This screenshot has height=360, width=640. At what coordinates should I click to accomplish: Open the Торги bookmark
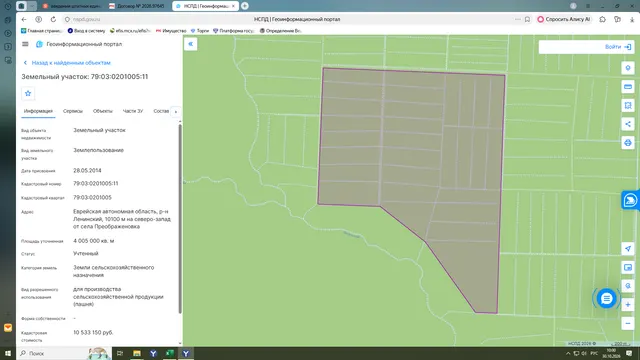click(x=200, y=31)
